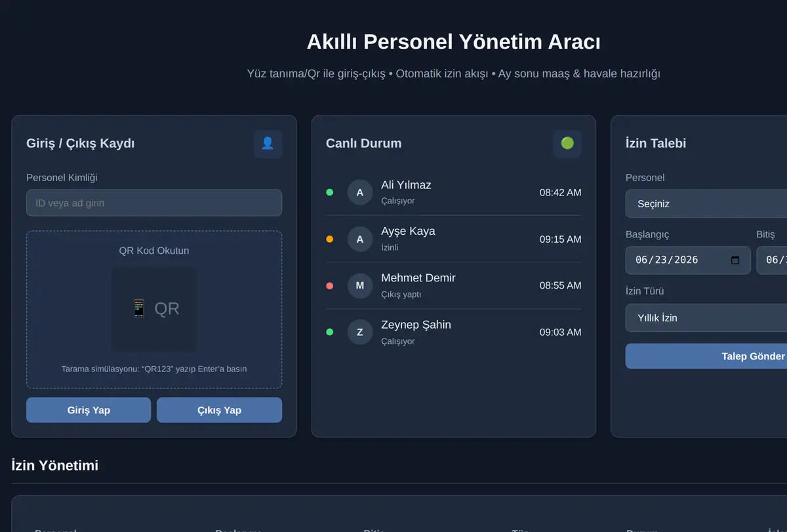
Task: Click red status dot beside Mehmet Demir
Action: click(330, 285)
